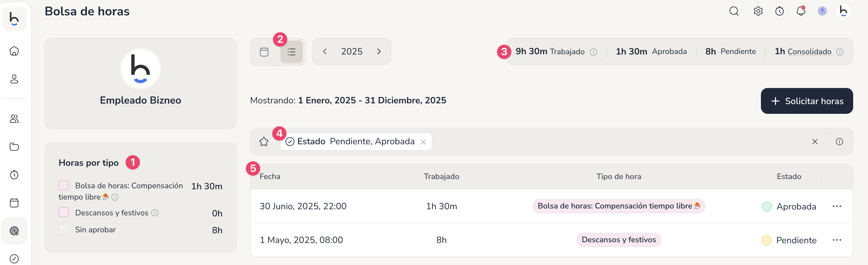Remove the Estado Pendiente, Aprobada filter chip
Image resolution: width=868 pixels, height=265 pixels.
pyautogui.click(x=424, y=142)
